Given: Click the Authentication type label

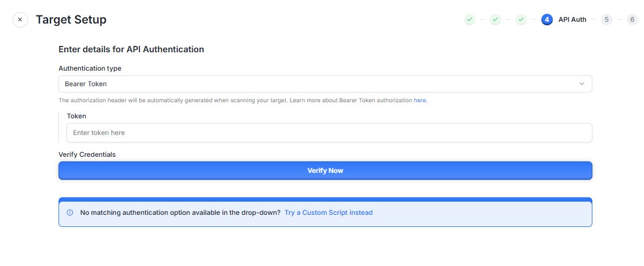Looking at the screenshot, I should pos(90,68).
